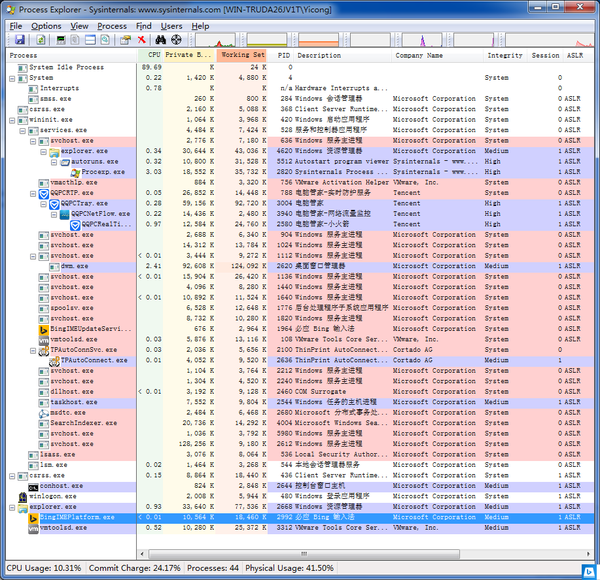Sort by the Description column header
Screen dimensions: 600x580
[342, 55]
